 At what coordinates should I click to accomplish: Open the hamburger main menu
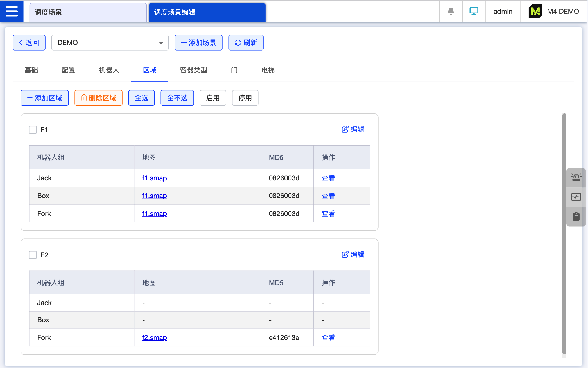(x=12, y=11)
